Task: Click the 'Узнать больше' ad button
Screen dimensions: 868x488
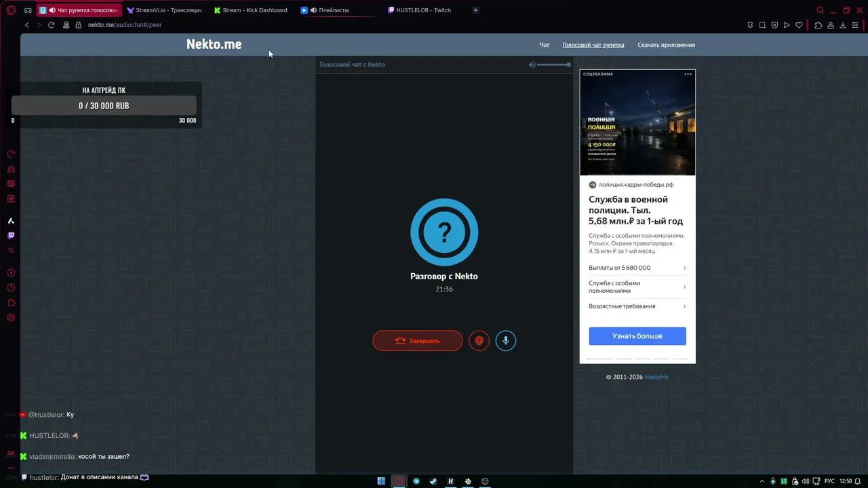Action: point(637,336)
